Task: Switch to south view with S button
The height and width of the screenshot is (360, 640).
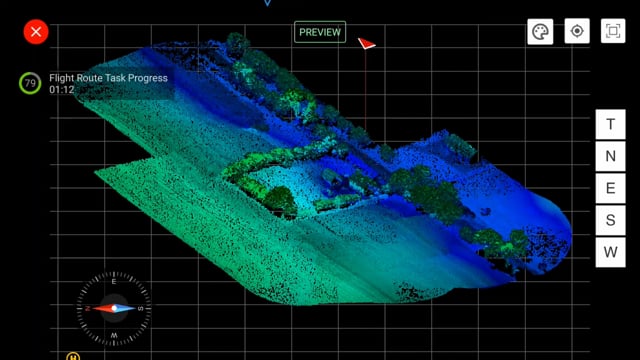Action: click(611, 220)
